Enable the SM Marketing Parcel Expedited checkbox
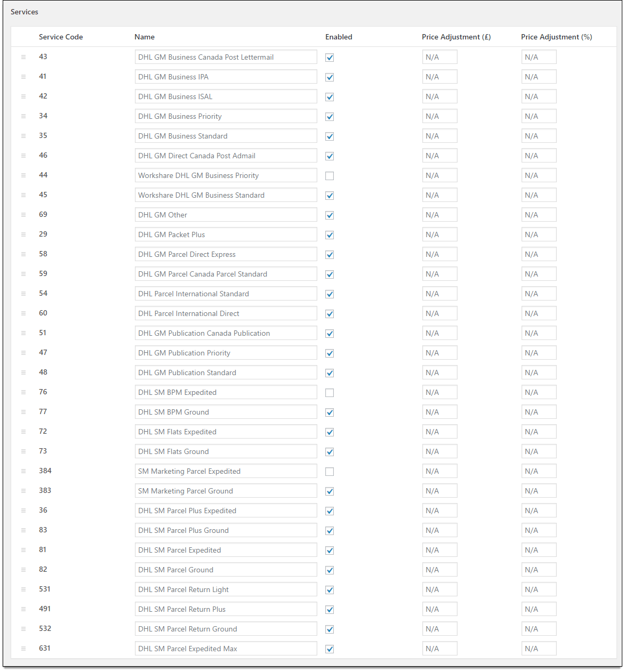This screenshot has width=625, height=672. click(330, 472)
